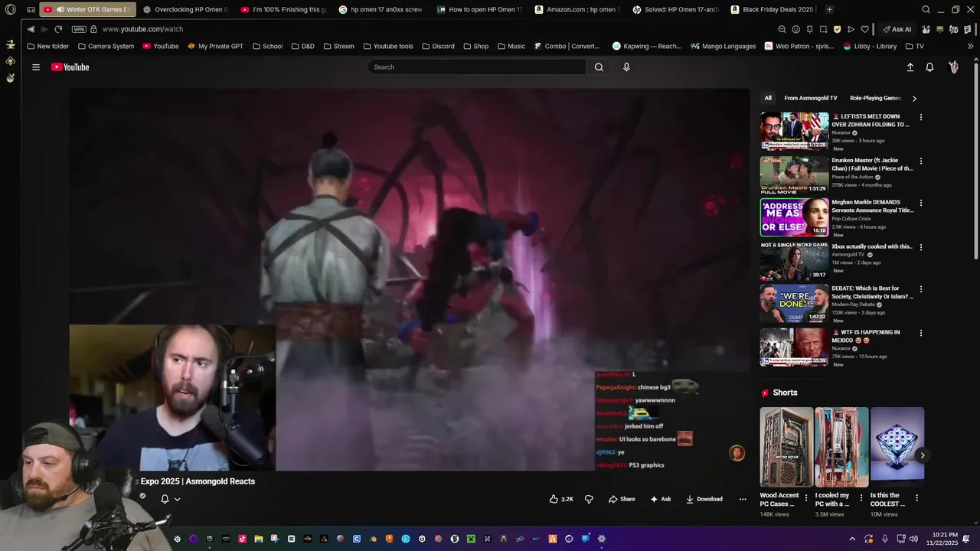
Task: Expand the Stream bookmarks folder
Action: pos(338,46)
